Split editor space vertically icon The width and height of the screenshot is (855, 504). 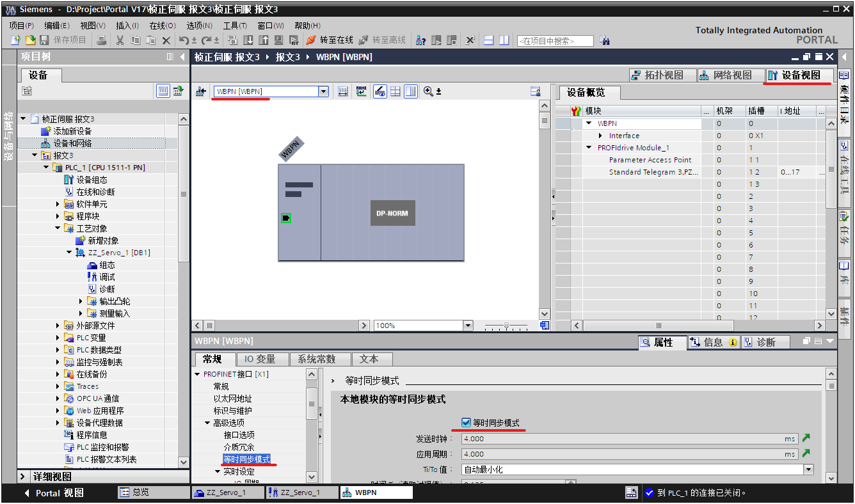click(504, 40)
